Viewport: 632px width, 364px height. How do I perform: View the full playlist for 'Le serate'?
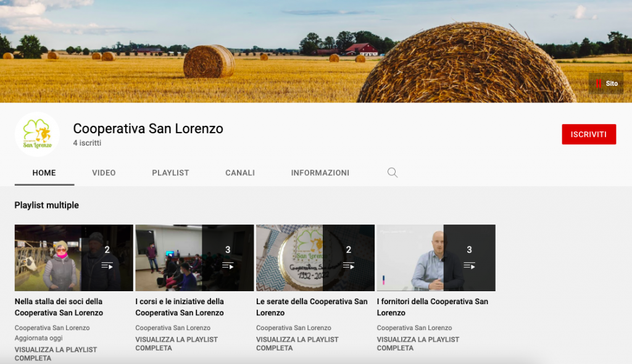click(x=297, y=344)
